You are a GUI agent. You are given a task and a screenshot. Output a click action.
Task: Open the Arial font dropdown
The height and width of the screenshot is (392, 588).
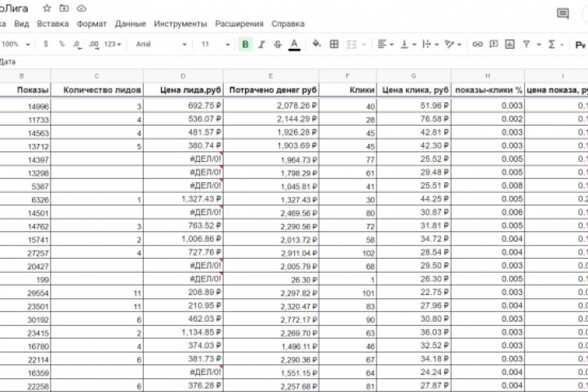[161, 44]
